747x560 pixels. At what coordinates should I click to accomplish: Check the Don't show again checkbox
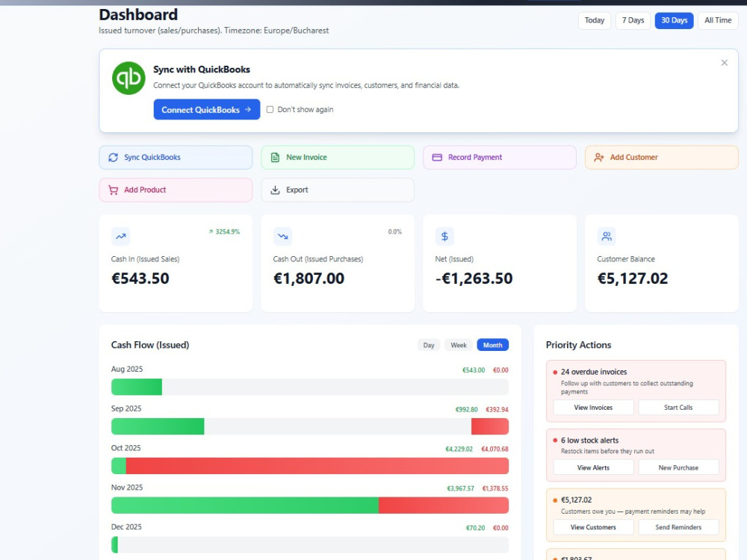(270, 110)
